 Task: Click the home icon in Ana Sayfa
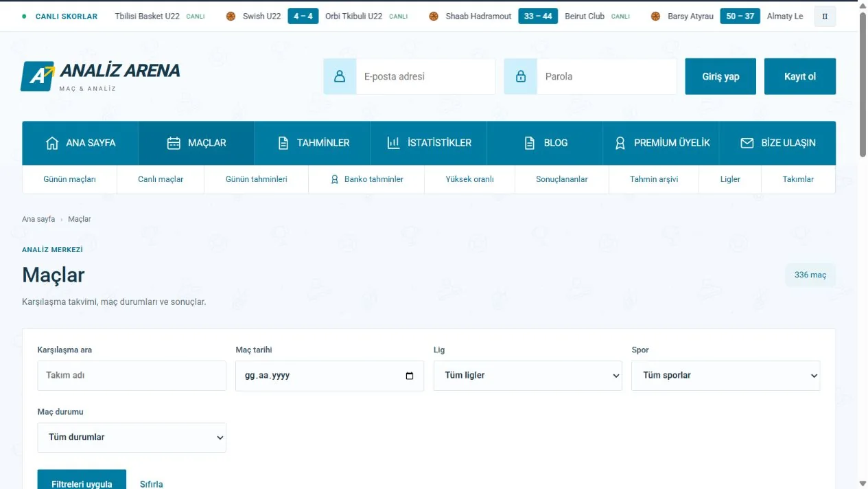click(52, 143)
